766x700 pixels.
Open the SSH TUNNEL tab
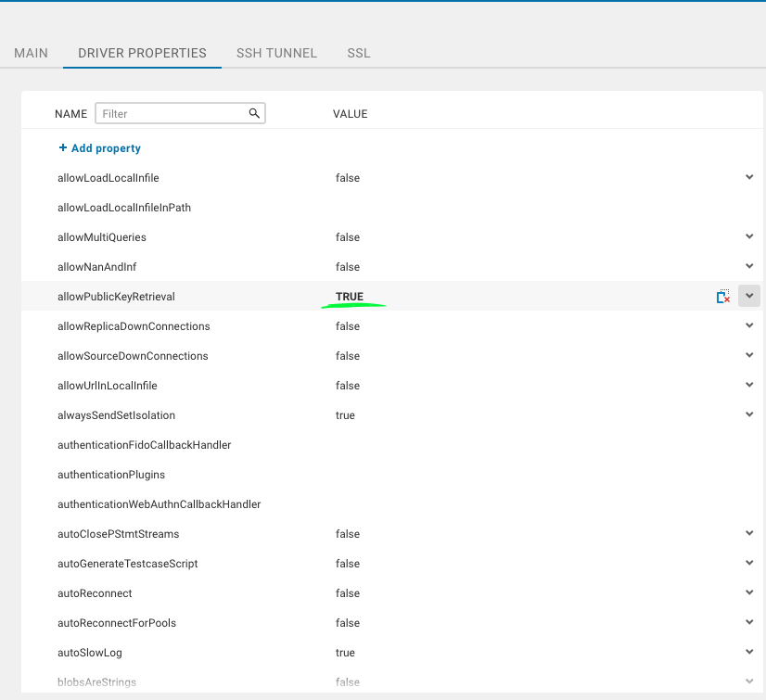pos(276,53)
